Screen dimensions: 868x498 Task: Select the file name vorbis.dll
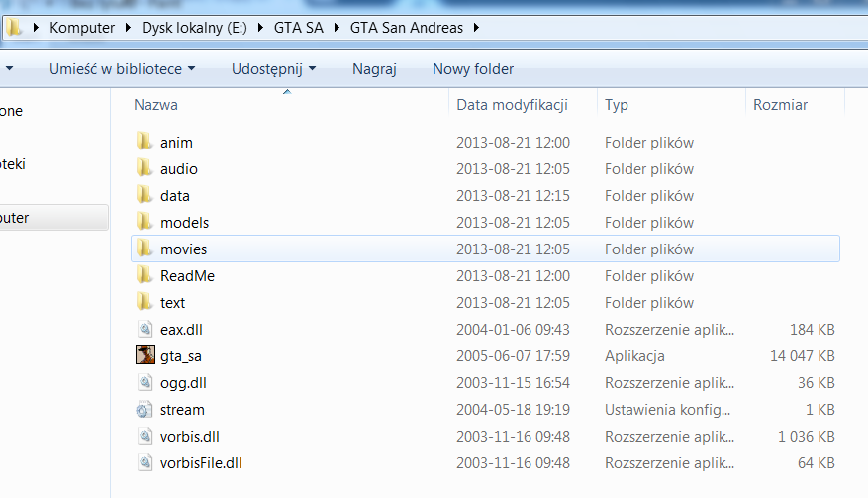tap(189, 437)
